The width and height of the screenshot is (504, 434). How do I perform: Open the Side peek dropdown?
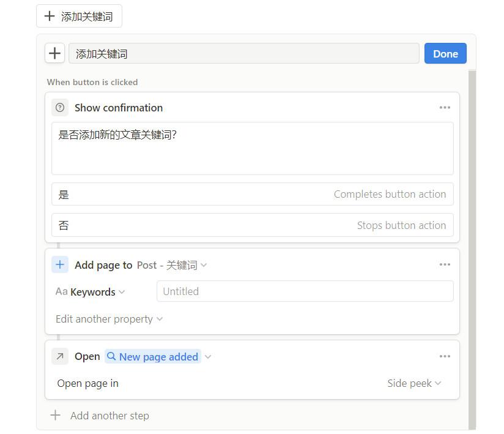[415, 383]
